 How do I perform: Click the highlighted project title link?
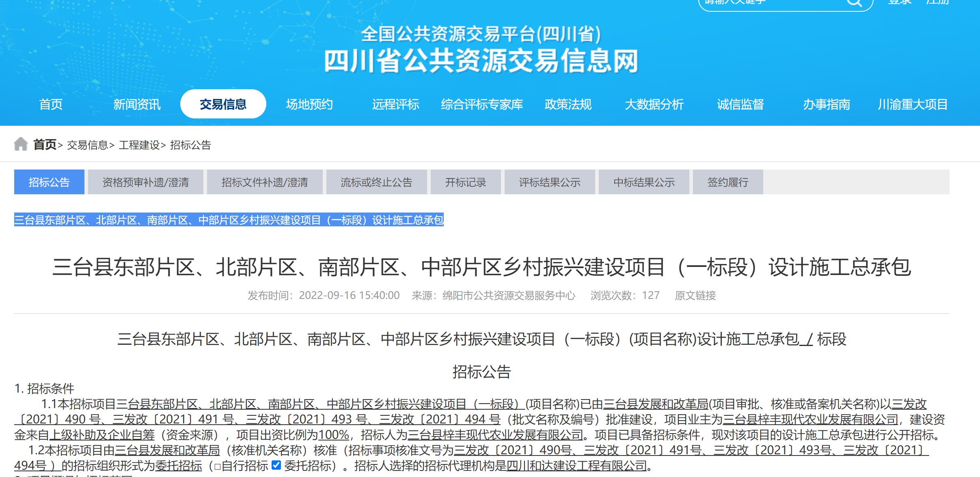(229, 220)
